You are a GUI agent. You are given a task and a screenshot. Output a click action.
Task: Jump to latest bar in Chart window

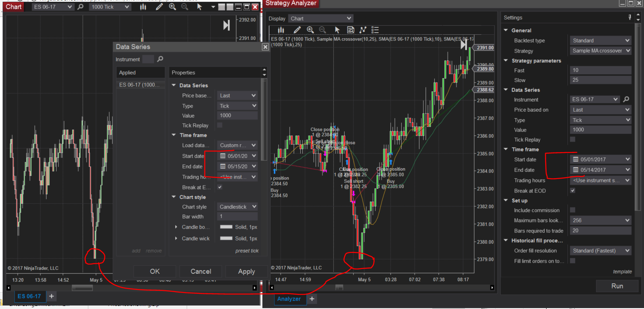click(226, 25)
